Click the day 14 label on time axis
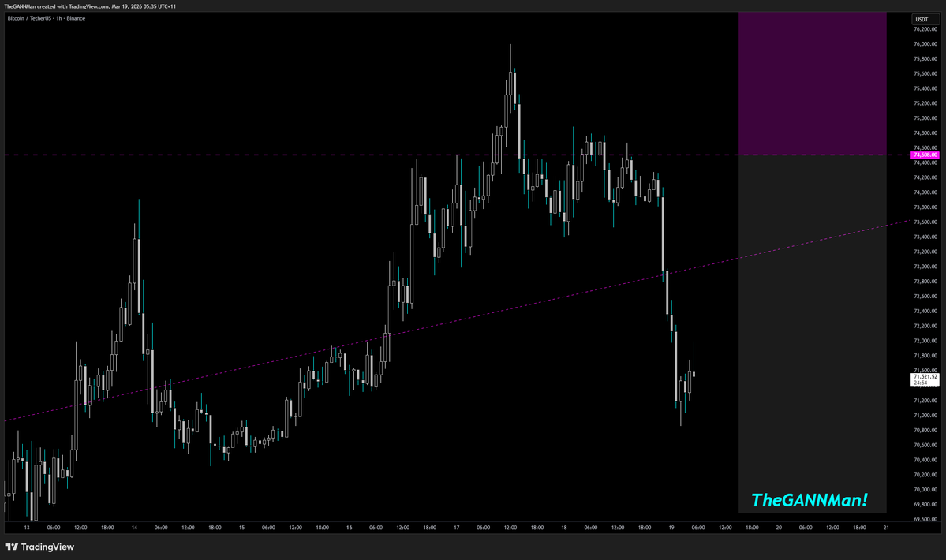Image resolution: width=946 pixels, height=560 pixels. (x=134, y=528)
